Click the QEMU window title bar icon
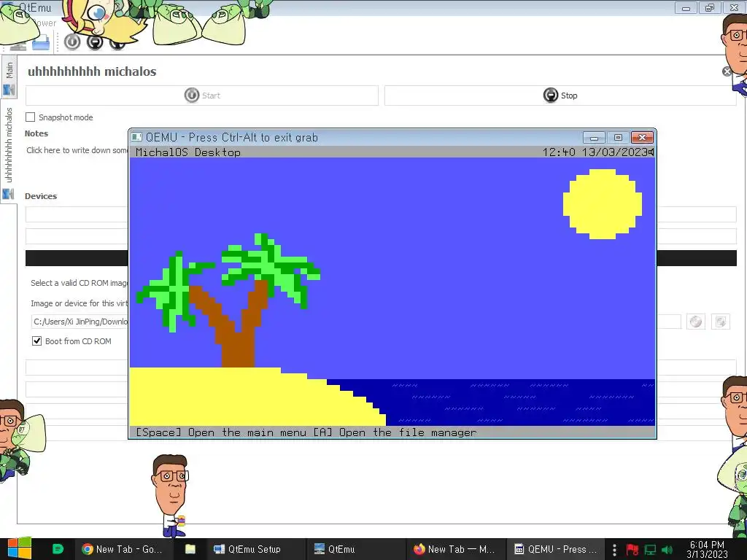This screenshot has height=560, width=747. pyautogui.click(x=136, y=137)
